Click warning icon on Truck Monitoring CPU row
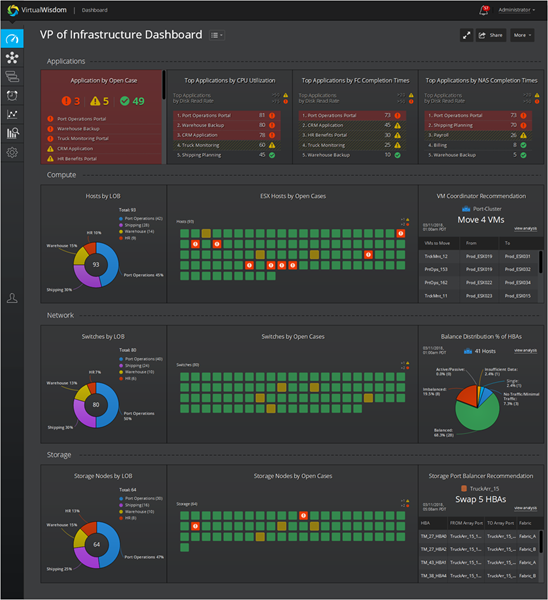The image size is (548, 600). coord(272,145)
